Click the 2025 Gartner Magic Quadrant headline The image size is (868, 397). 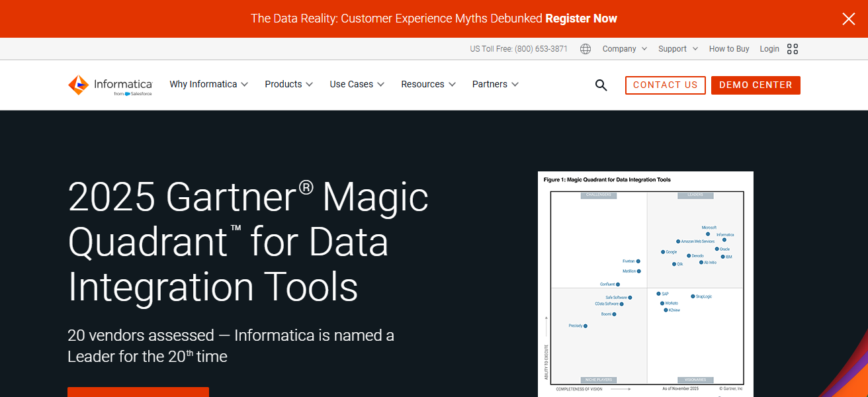coord(248,242)
